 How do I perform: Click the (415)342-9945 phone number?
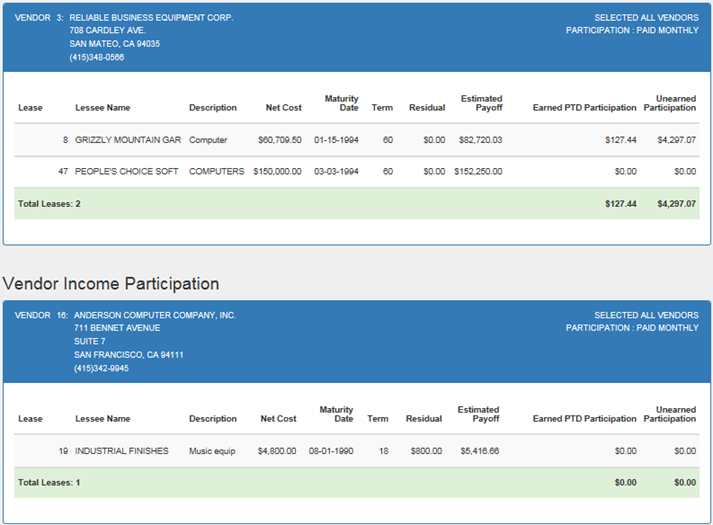pyautogui.click(x=101, y=368)
